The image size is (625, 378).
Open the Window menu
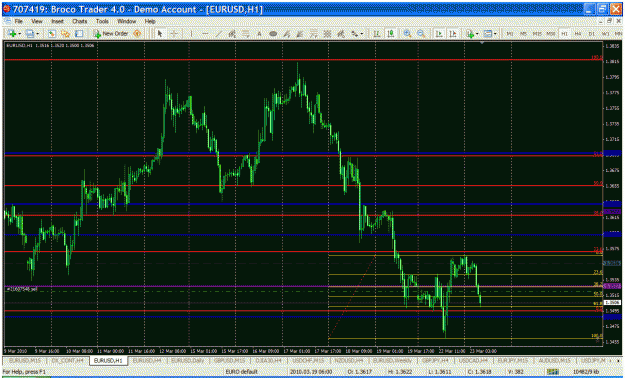pyautogui.click(x=126, y=21)
